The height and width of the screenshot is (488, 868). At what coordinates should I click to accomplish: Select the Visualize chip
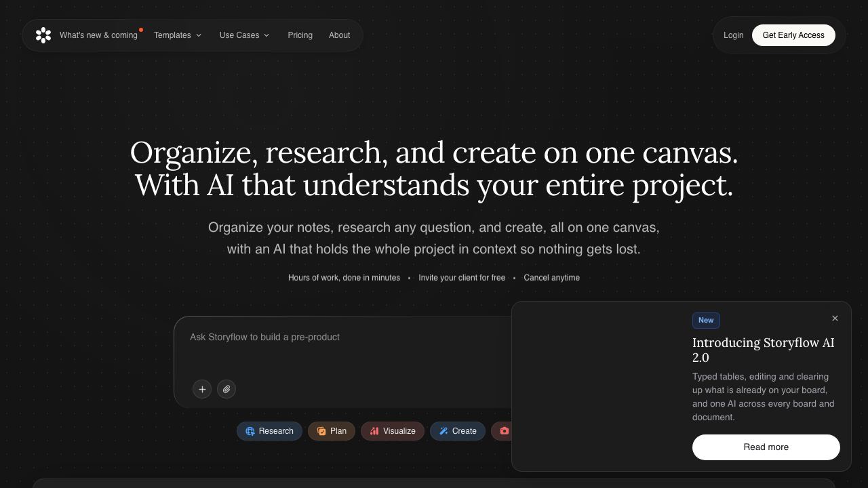(x=393, y=431)
